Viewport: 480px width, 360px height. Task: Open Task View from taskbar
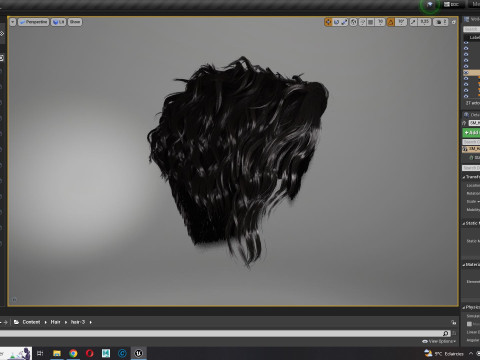(x=40, y=353)
